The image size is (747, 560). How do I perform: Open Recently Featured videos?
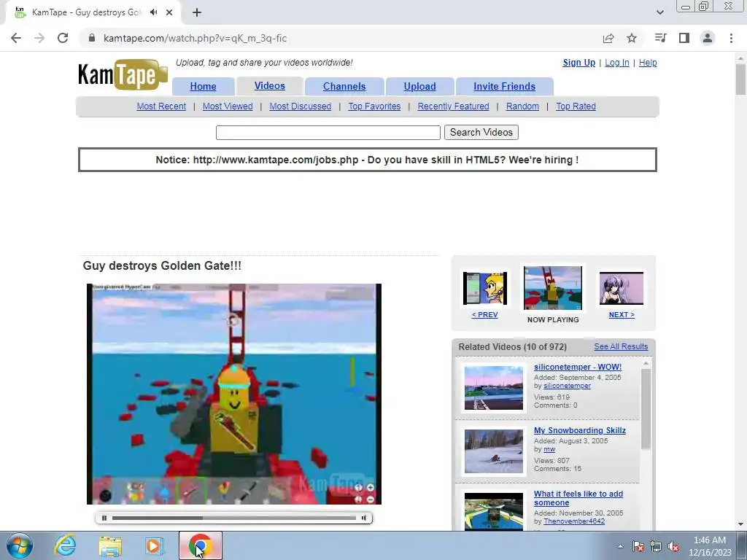coord(453,106)
